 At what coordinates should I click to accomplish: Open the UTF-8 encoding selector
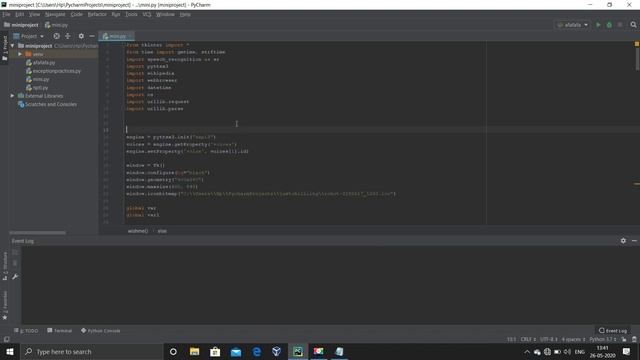click(549, 339)
